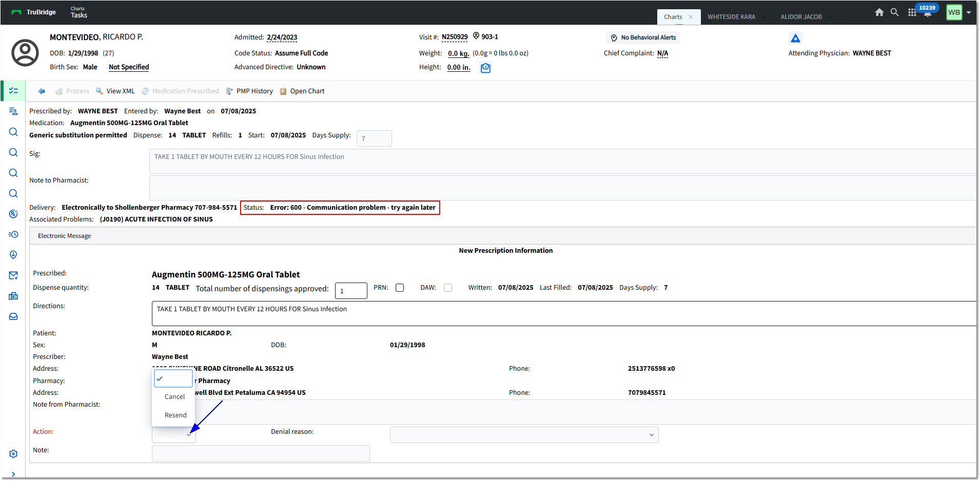Select the blank checked option in Action list
This screenshot has width=980, height=481.
click(x=173, y=378)
